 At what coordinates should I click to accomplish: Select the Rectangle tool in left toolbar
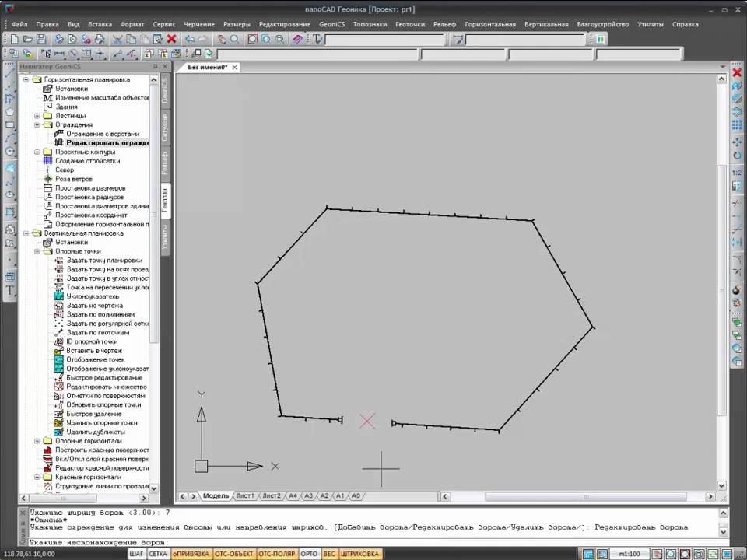point(9,125)
